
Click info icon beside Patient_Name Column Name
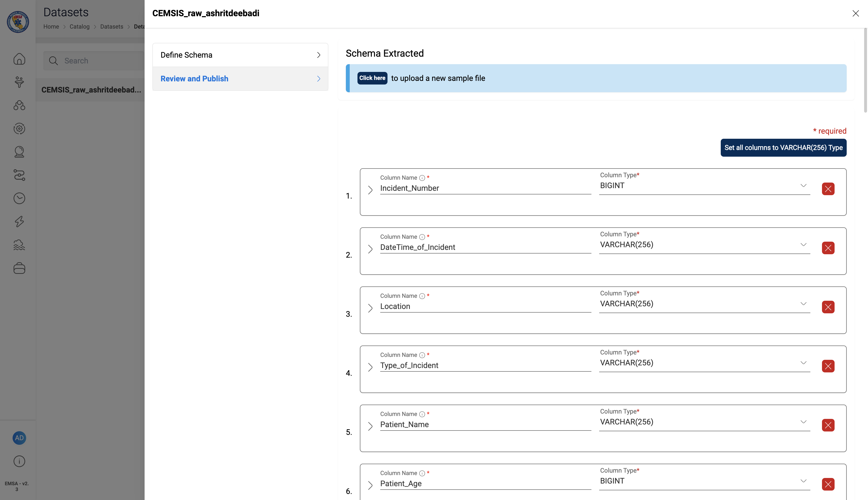pyautogui.click(x=422, y=414)
